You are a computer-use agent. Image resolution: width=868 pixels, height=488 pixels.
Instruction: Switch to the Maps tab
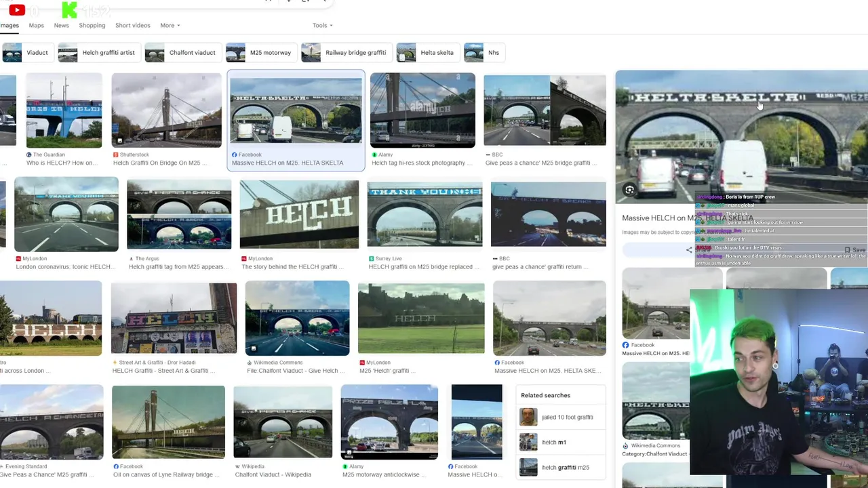(x=37, y=25)
